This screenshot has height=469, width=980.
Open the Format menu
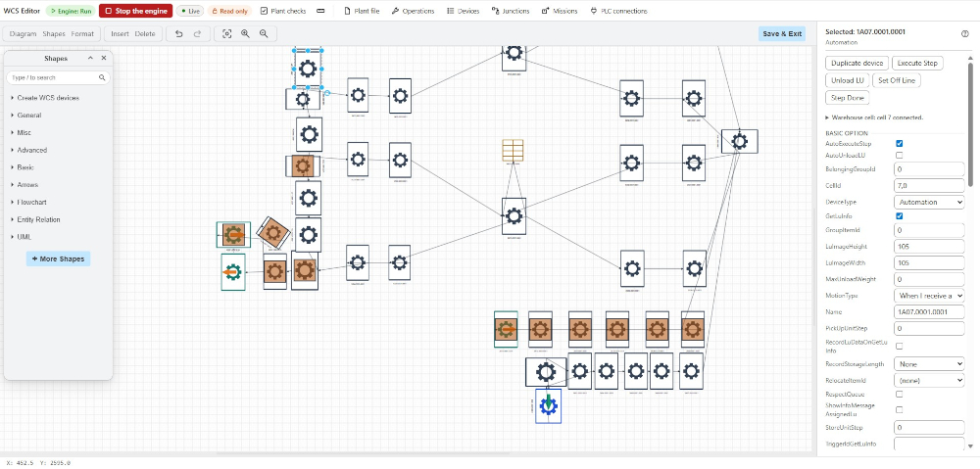[x=82, y=33]
